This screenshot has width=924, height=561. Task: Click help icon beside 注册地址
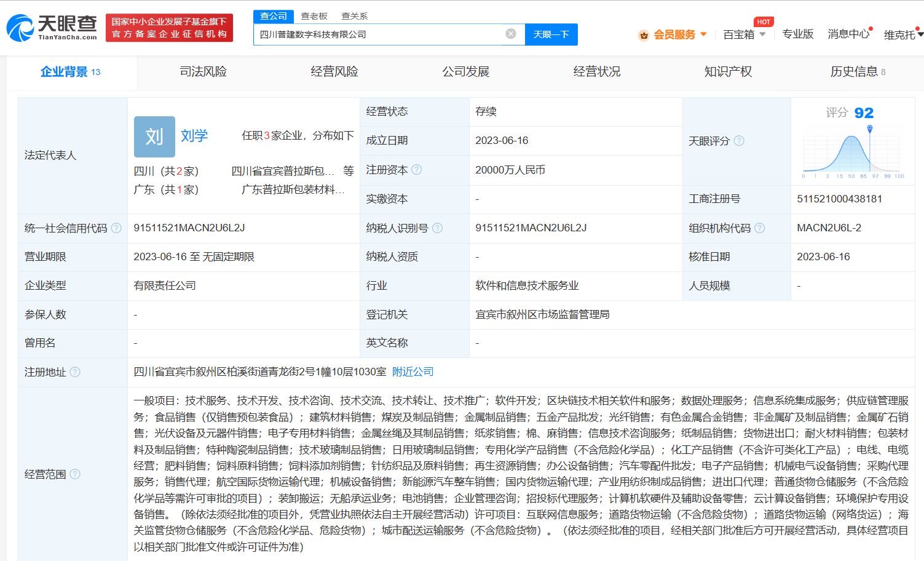75,372
